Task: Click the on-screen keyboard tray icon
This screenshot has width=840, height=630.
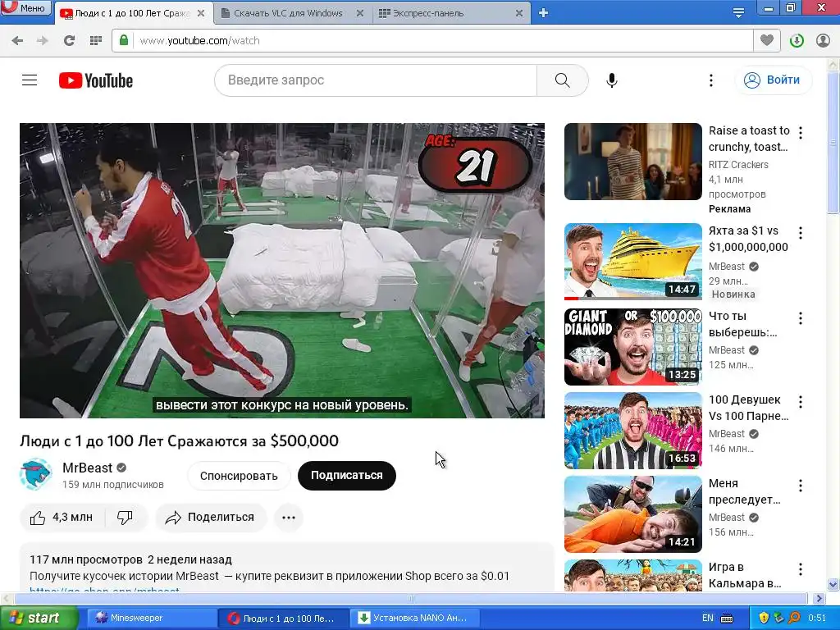Action: click(727, 619)
